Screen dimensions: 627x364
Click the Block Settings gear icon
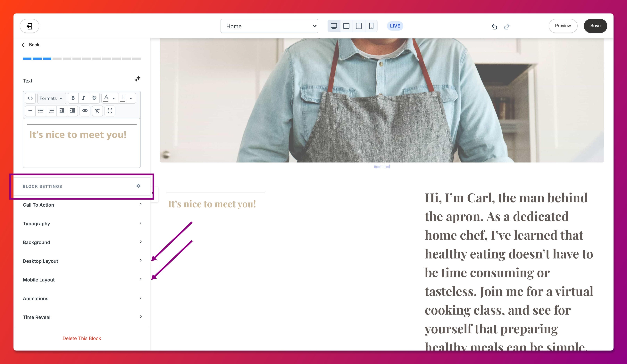pos(139,186)
